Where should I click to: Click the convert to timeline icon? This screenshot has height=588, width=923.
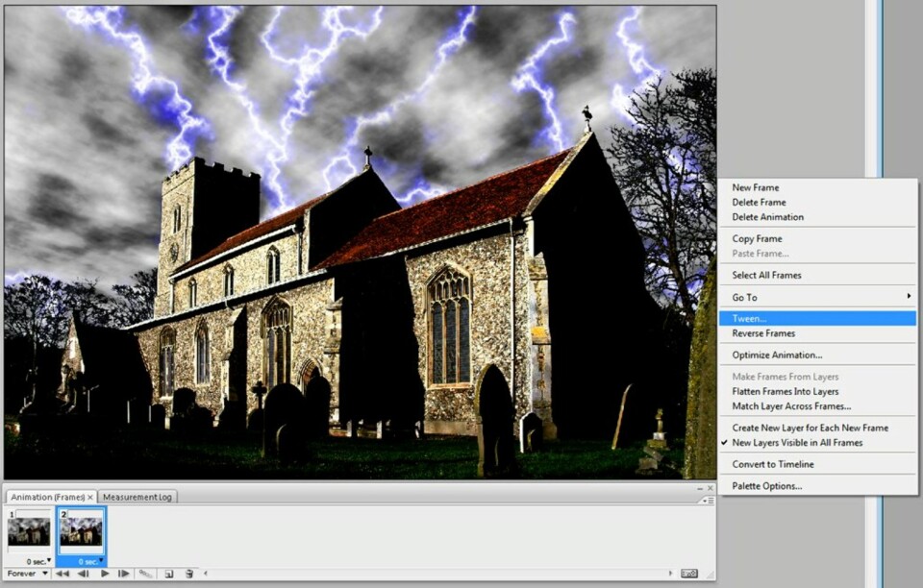point(688,574)
